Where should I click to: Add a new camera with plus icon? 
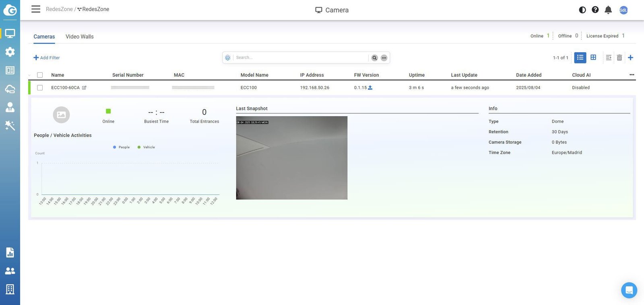630,57
